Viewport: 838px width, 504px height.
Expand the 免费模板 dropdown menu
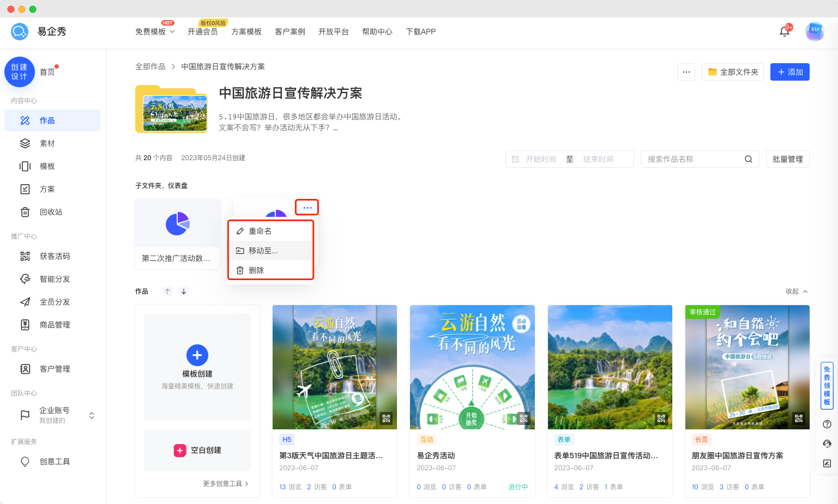point(155,32)
